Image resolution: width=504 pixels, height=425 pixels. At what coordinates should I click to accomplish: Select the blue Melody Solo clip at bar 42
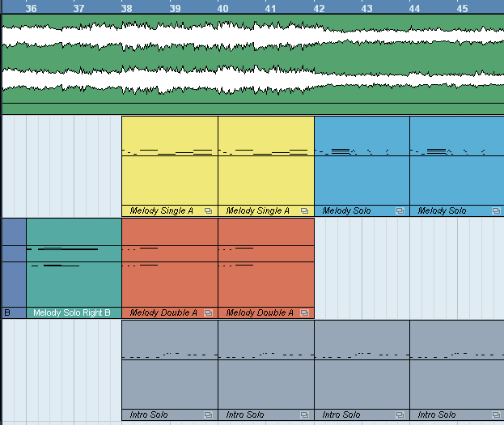click(x=361, y=178)
